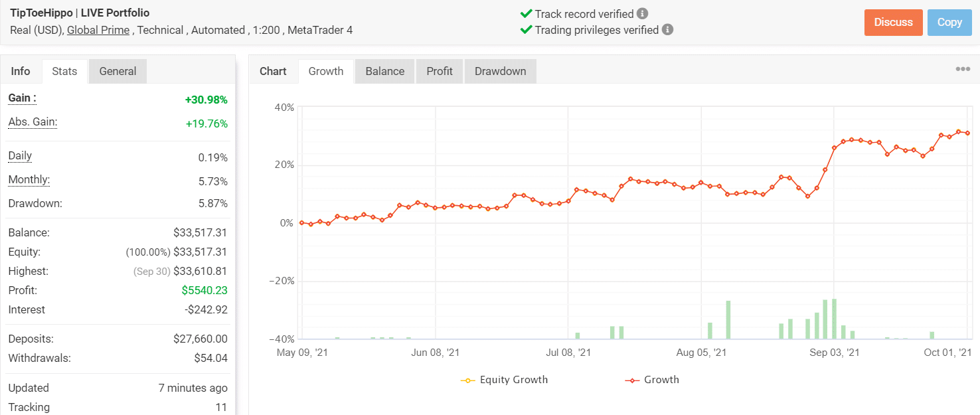Select the Growth chart tab
Screen dimensions: 980x415
pyautogui.click(x=326, y=71)
